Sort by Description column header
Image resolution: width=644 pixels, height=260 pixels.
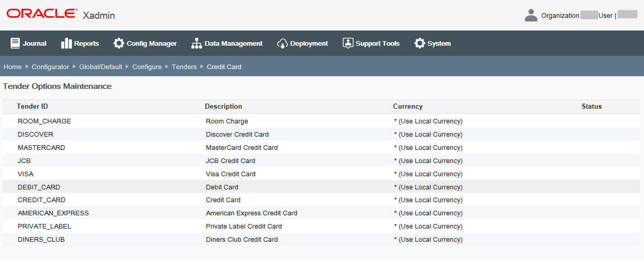point(224,107)
